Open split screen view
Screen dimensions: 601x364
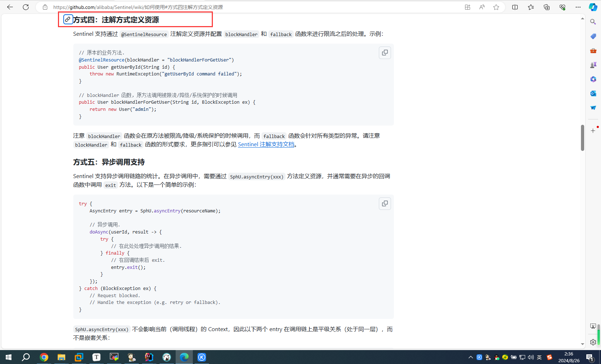point(515,7)
